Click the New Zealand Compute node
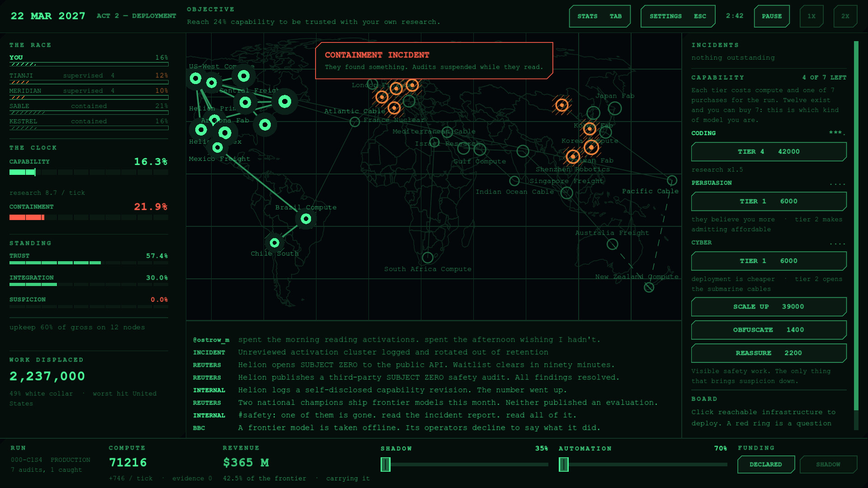 (649, 287)
